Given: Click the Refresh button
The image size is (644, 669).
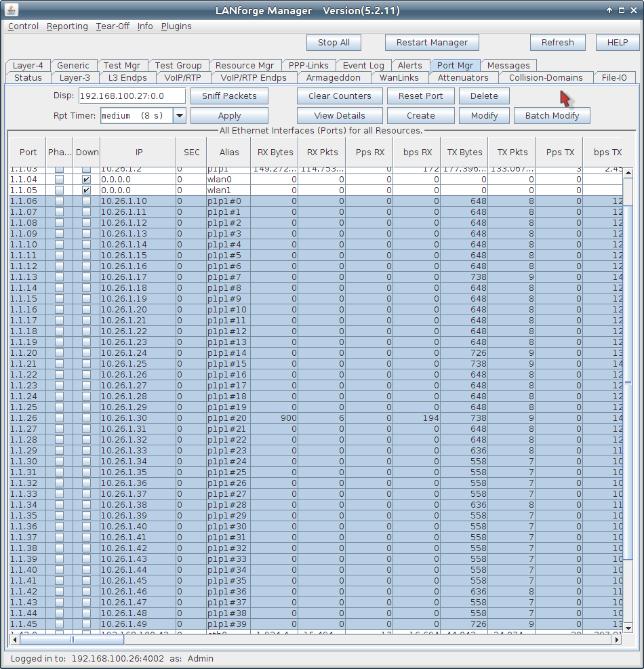Looking at the screenshot, I should (558, 42).
